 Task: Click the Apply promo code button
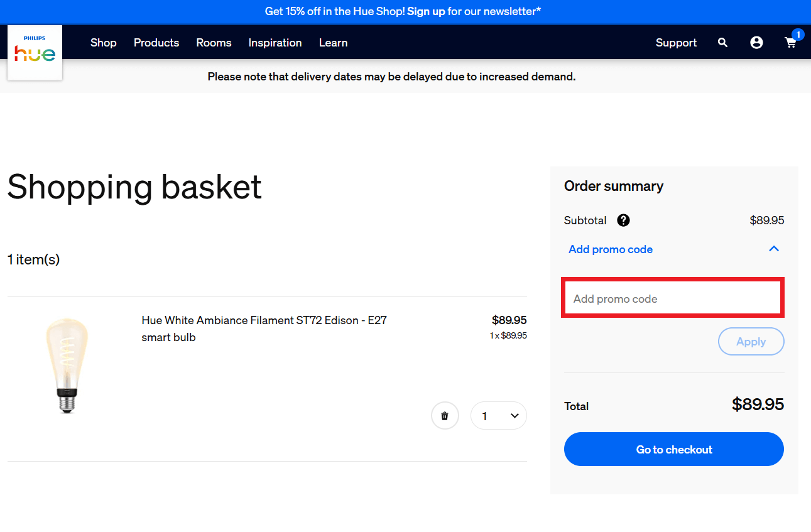[751, 342]
